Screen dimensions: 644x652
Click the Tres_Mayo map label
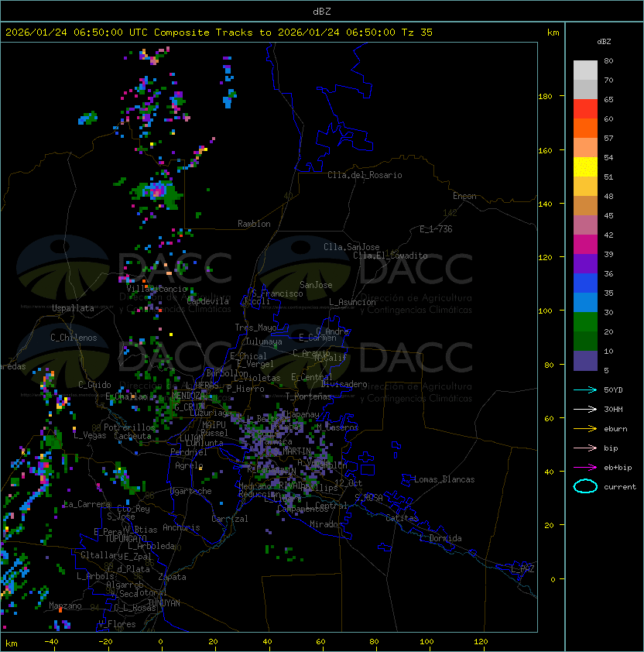255,328
